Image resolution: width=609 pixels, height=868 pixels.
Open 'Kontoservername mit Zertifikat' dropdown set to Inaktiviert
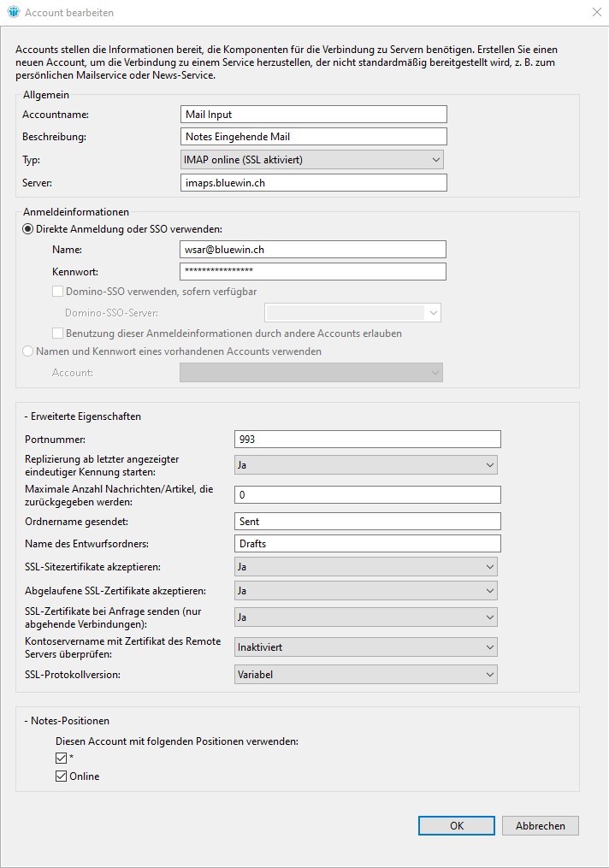(x=365, y=647)
